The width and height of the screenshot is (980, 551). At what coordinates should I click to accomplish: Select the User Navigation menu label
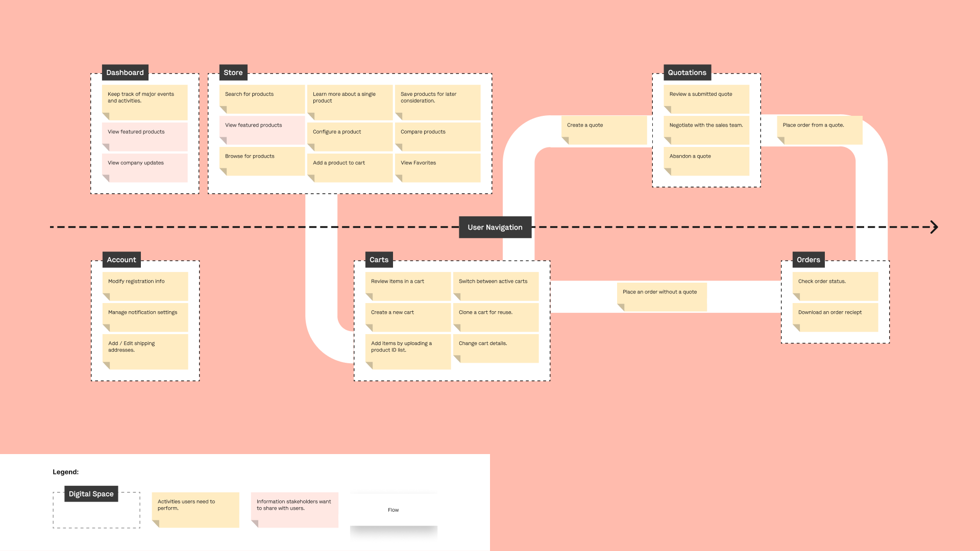(495, 227)
